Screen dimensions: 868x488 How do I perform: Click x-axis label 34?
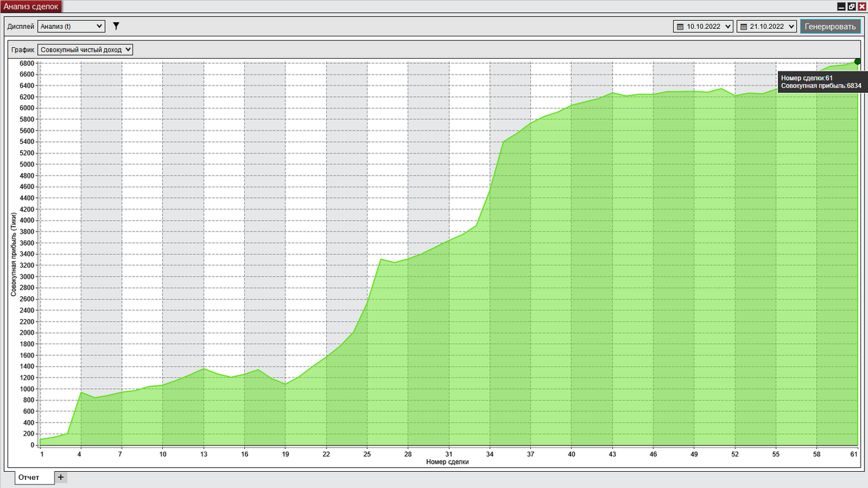(x=489, y=454)
